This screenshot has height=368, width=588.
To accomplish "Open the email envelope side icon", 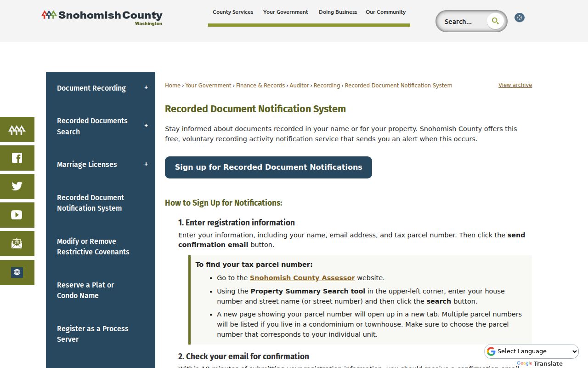I will tap(17, 243).
